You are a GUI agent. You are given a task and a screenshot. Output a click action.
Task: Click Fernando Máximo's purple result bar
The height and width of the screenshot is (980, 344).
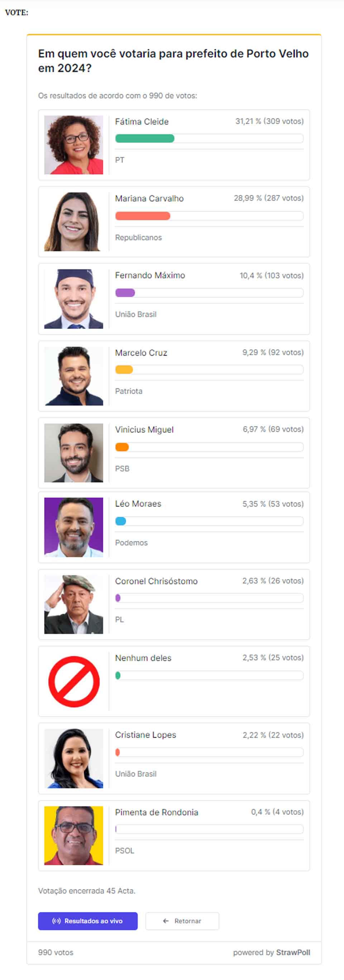click(x=125, y=292)
